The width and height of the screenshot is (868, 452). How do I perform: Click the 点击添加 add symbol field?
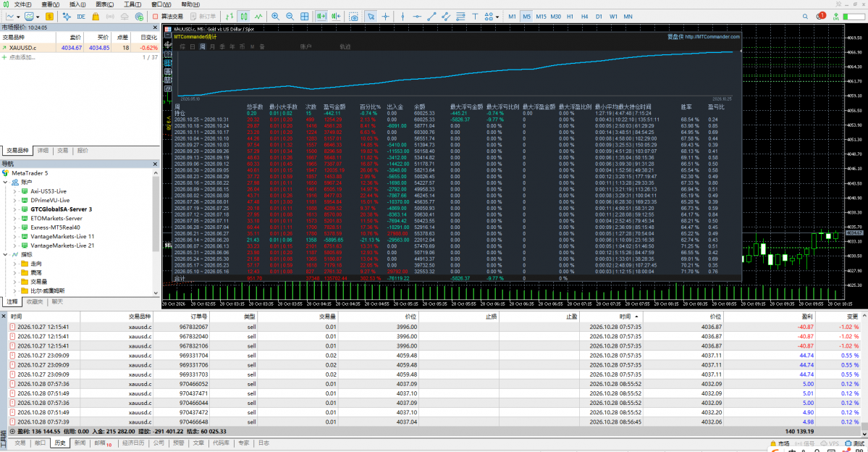[x=22, y=57]
